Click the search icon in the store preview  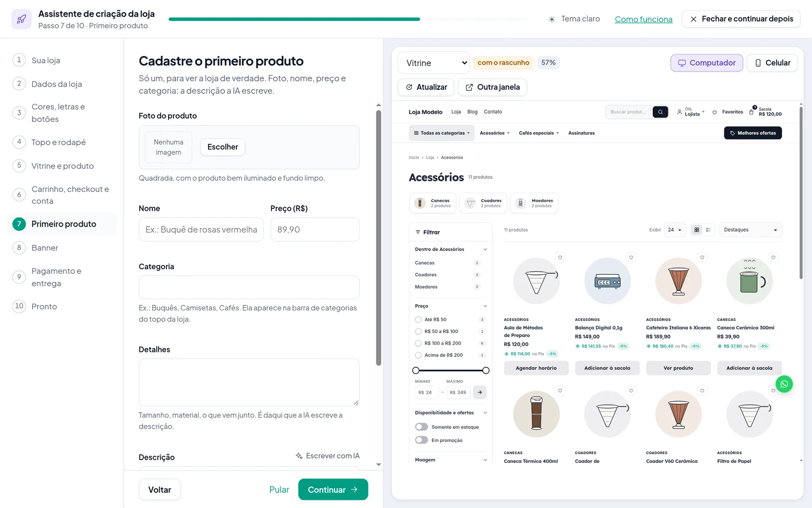660,112
